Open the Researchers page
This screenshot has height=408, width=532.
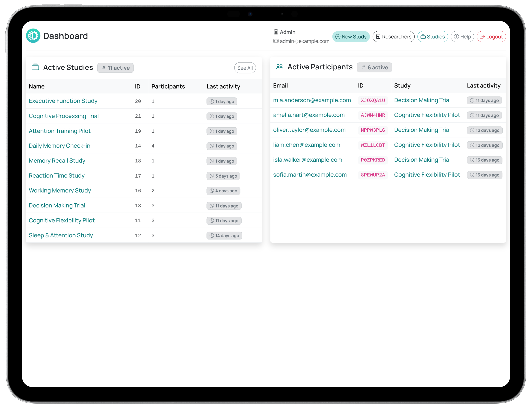pyautogui.click(x=393, y=37)
